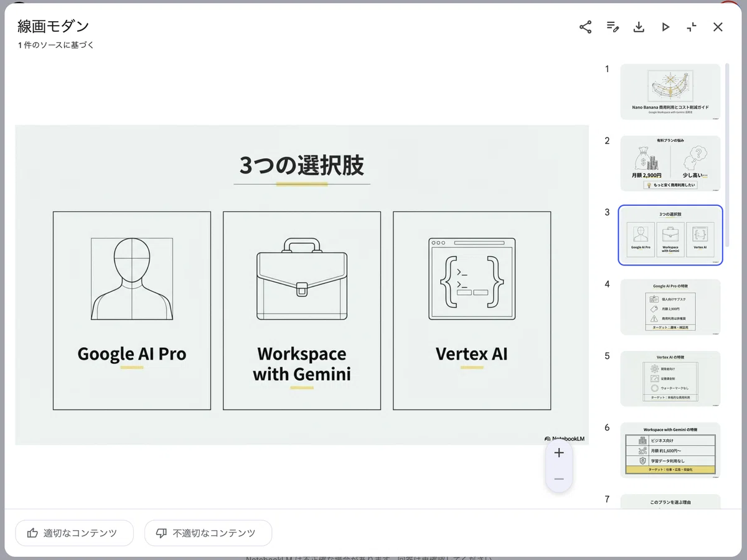Select slide 5 Vertex AI の特徴 thumbnail
Viewport: 747px width, 560px height.
[670, 378]
